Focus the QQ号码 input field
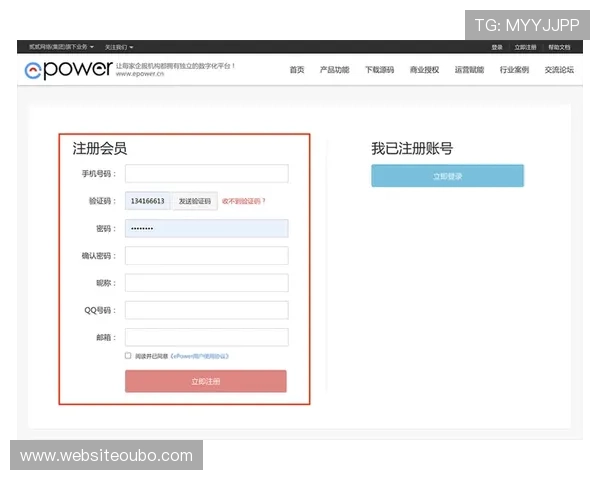The height and width of the screenshot is (480, 600). coord(207,310)
